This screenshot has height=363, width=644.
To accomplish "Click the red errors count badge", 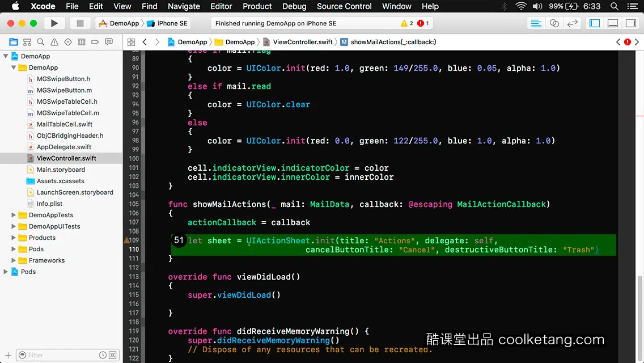I will click(423, 23).
